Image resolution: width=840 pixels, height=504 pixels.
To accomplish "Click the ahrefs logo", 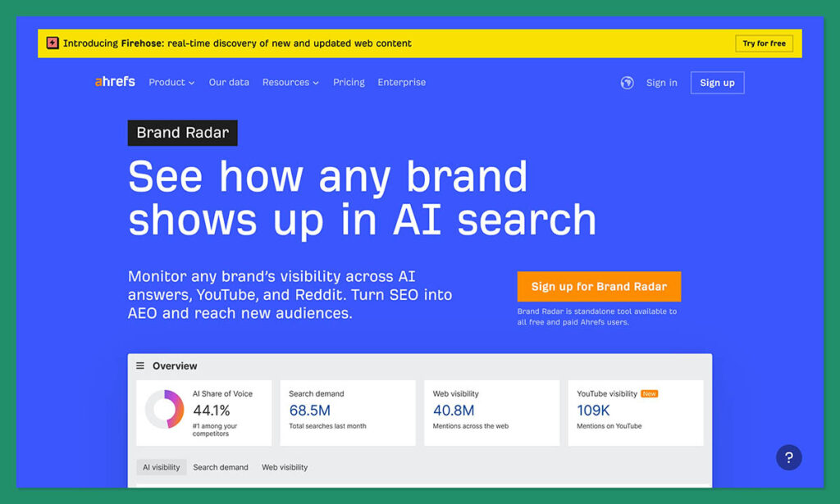I will (114, 81).
